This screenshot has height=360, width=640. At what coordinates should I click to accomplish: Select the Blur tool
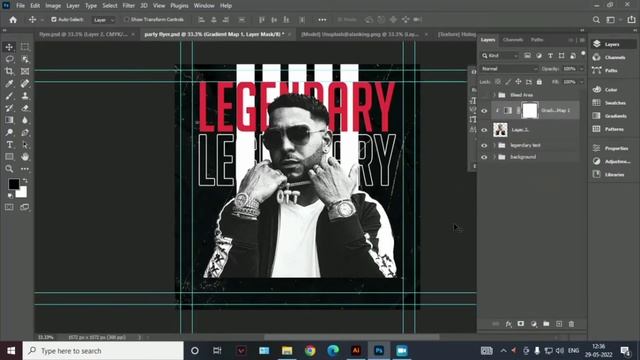[x=25, y=120]
